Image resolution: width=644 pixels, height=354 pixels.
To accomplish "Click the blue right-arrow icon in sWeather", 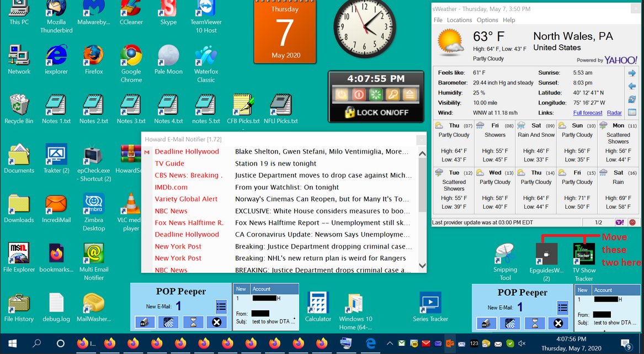I will coord(632,73).
